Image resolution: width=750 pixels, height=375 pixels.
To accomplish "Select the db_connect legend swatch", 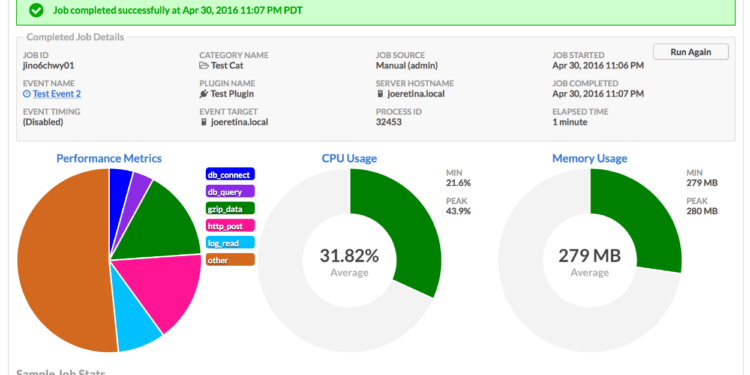I will point(230,175).
